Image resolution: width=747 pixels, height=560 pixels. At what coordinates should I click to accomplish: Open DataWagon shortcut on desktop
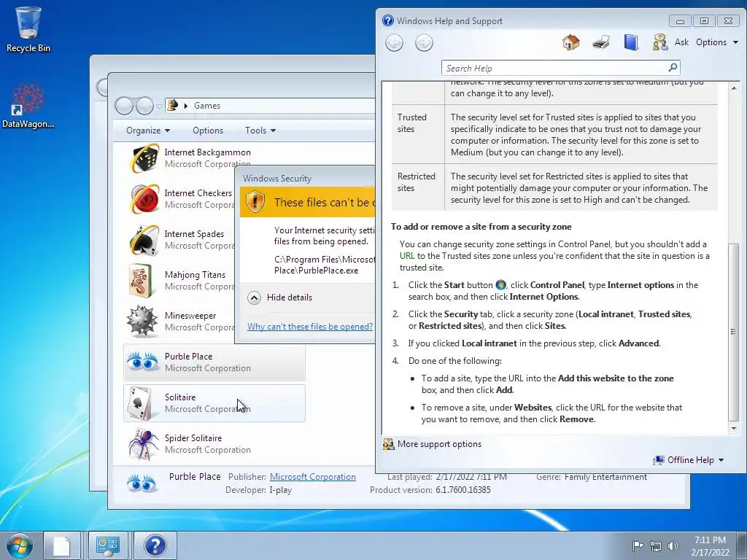[x=28, y=106]
